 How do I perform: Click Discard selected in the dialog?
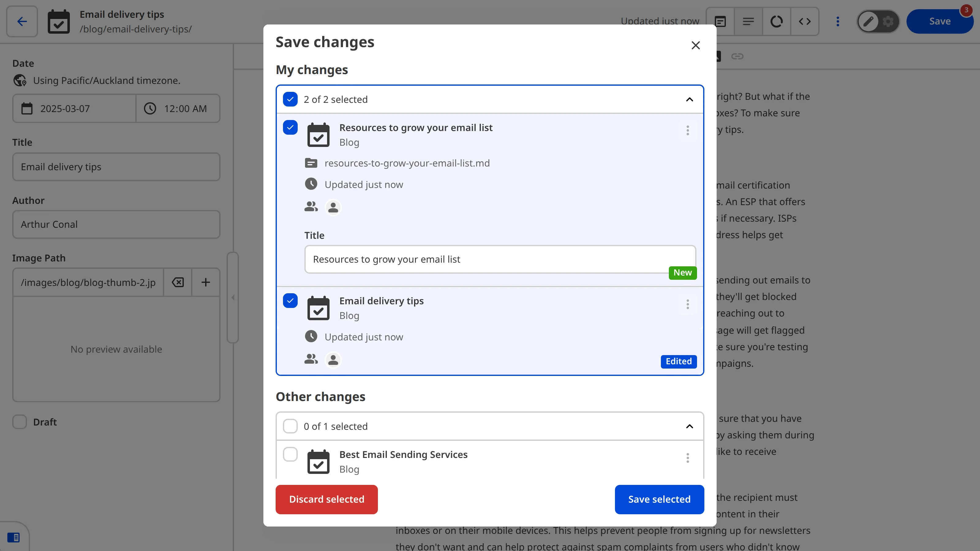tap(326, 499)
